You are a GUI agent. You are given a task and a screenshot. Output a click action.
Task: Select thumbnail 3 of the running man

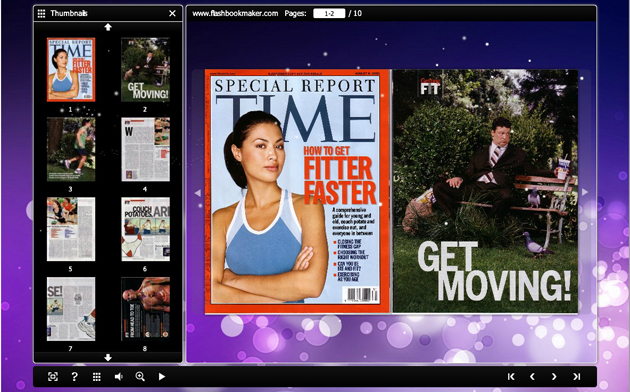click(71, 149)
